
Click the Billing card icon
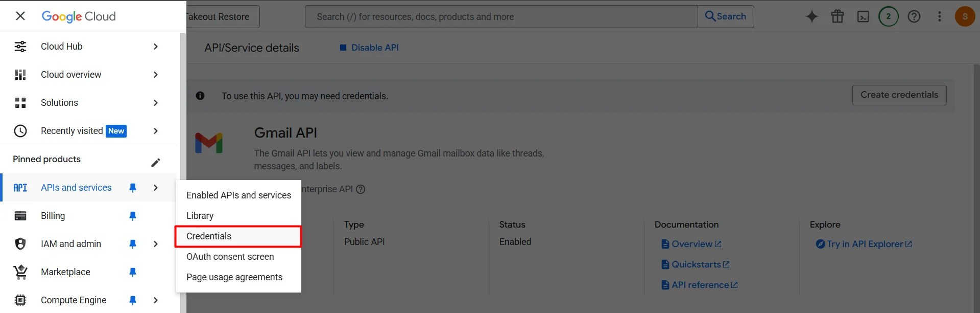(20, 216)
